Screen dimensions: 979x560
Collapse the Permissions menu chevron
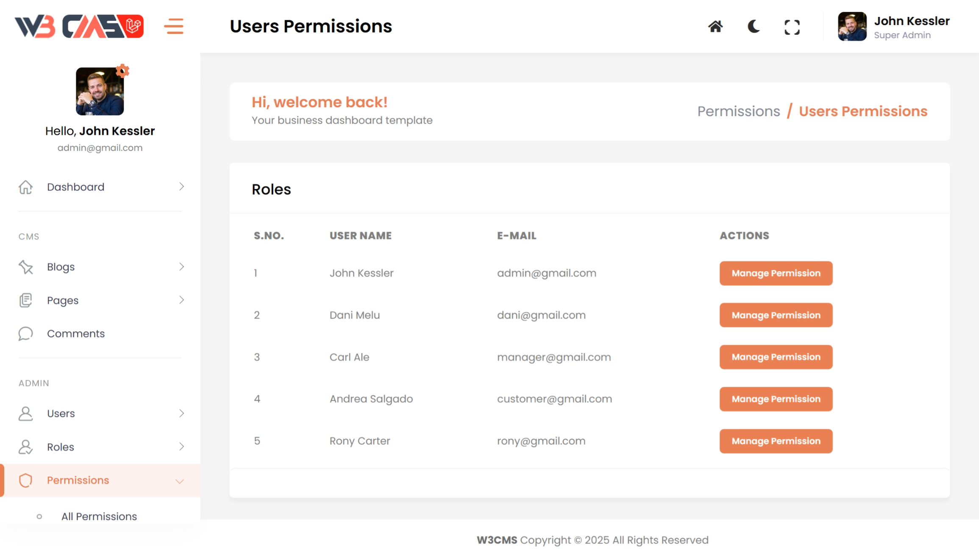(180, 481)
